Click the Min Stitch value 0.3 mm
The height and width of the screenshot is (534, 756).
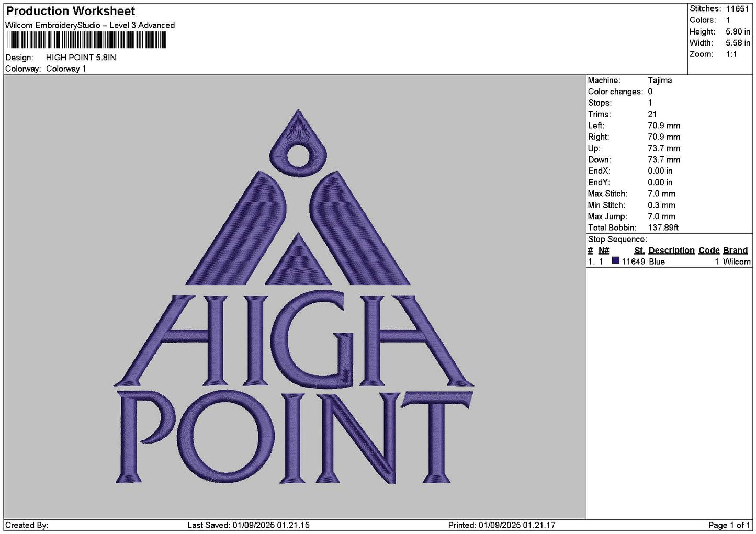tap(661, 206)
